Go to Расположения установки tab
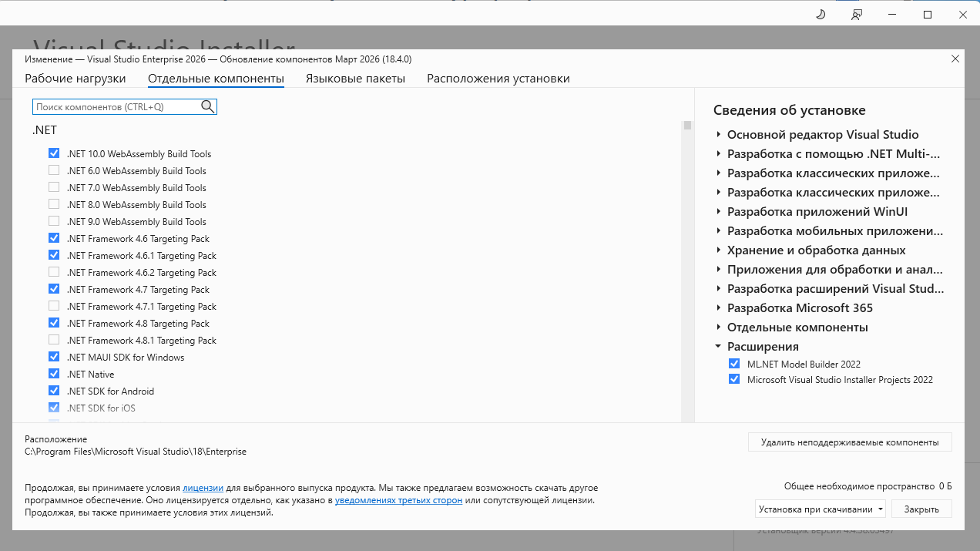 click(x=498, y=79)
